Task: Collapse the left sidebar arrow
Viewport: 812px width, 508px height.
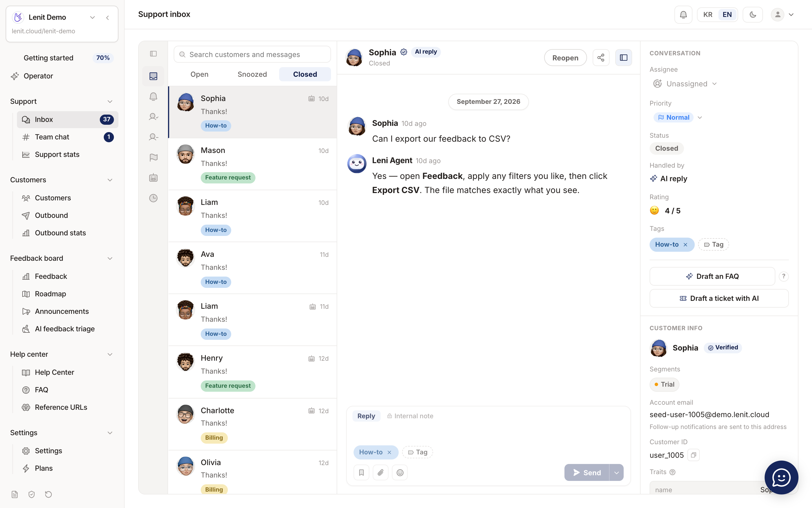Action: (108, 17)
